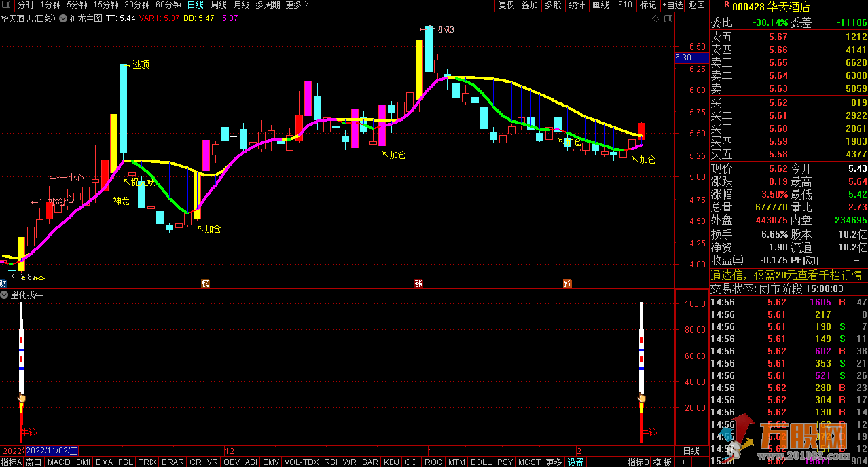Screen dimensions: 868x467
Task: Click the 榜 marker on chart bottom
Action: click(x=205, y=283)
